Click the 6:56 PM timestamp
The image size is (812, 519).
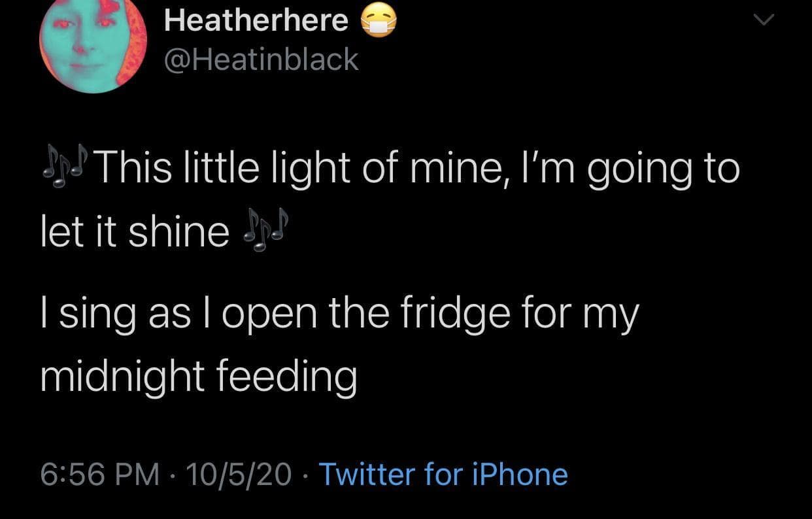click(100, 474)
